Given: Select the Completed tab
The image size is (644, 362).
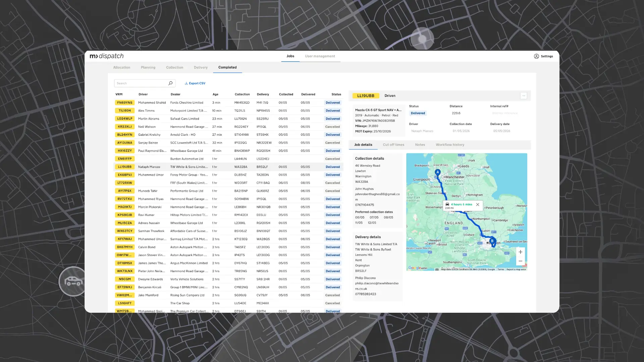Looking at the screenshot, I should (227, 67).
